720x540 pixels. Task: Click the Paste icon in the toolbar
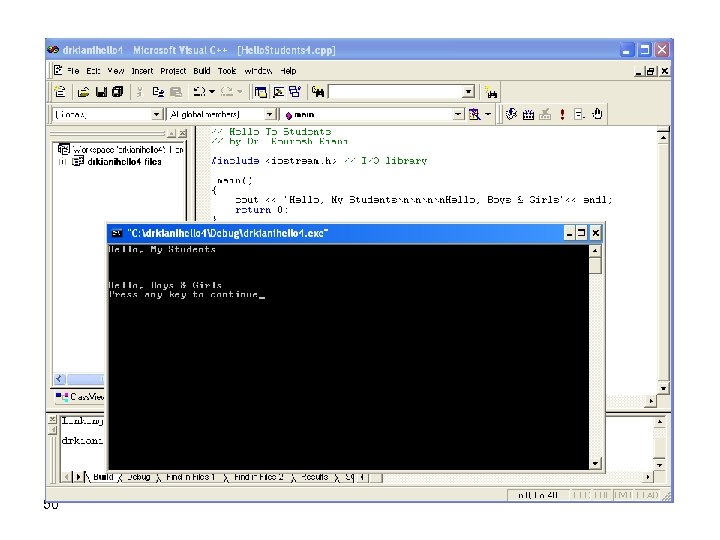tap(176, 92)
